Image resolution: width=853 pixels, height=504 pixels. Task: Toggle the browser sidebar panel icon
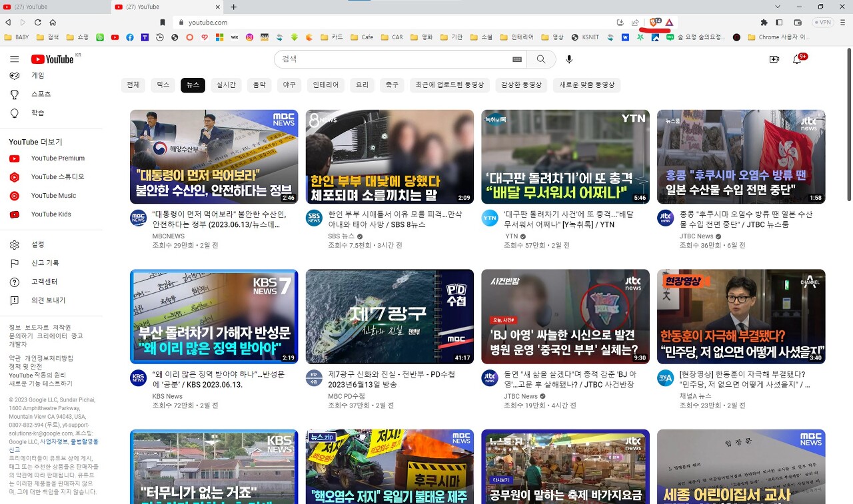pyautogui.click(x=779, y=22)
